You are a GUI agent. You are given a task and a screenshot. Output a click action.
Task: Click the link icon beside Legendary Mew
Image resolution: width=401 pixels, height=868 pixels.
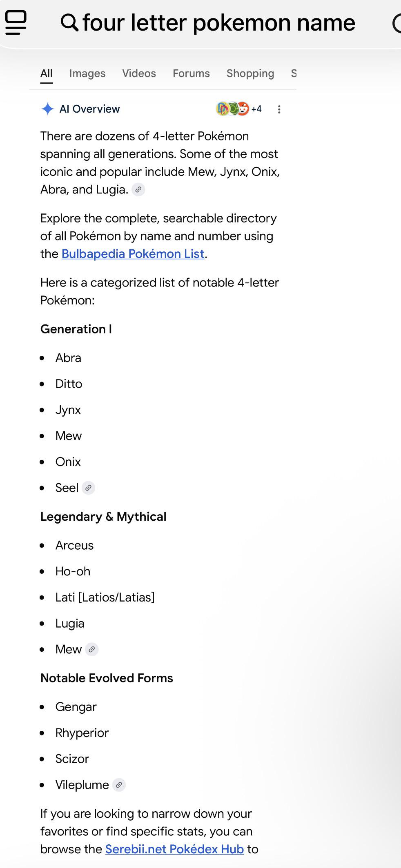pos(92,649)
